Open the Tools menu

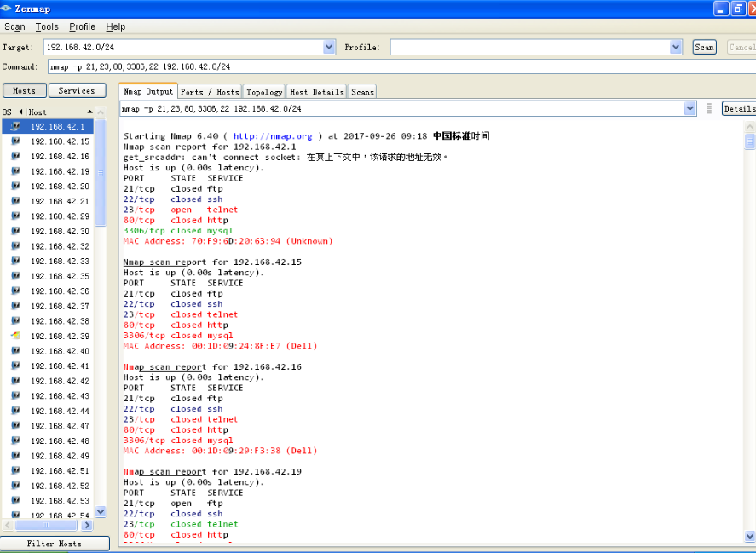47,27
